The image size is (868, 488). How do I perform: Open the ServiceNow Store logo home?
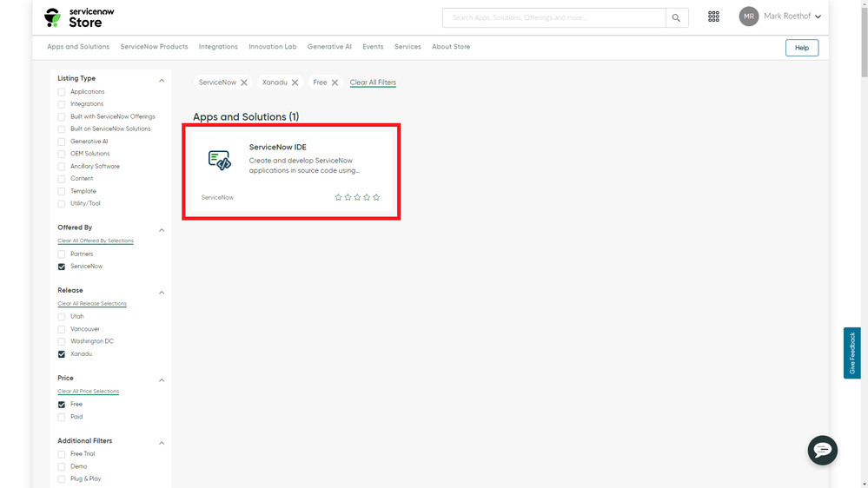[x=79, y=17]
